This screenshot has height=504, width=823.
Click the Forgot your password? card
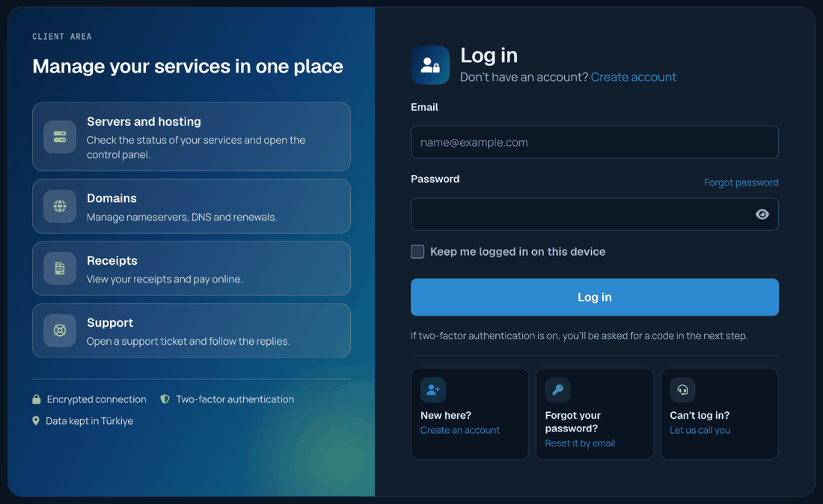pyautogui.click(x=595, y=414)
